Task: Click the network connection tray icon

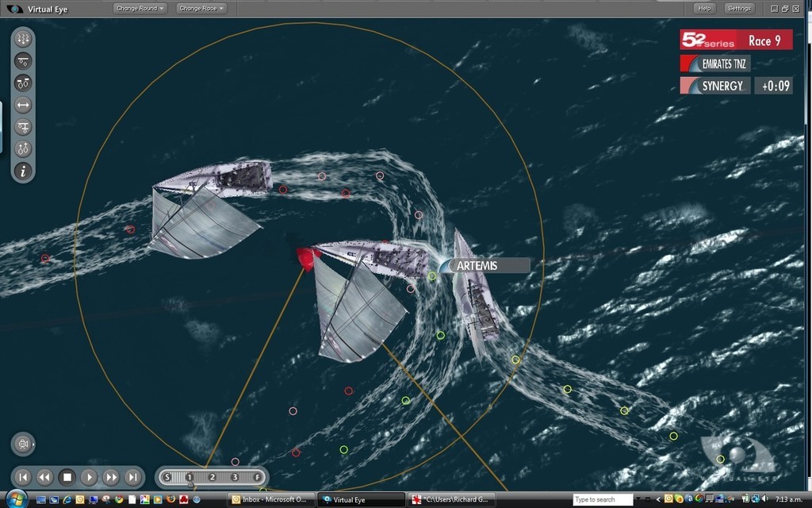Action: tap(755, 499)
